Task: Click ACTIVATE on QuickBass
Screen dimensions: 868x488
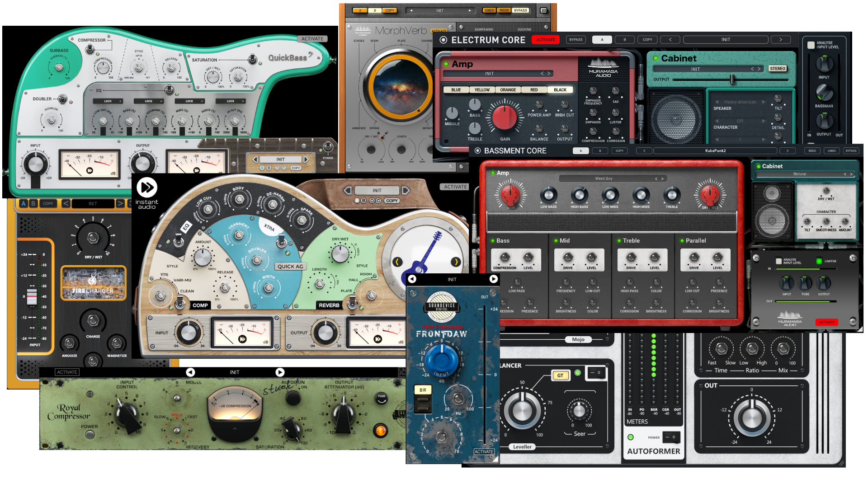Action: 312,39
